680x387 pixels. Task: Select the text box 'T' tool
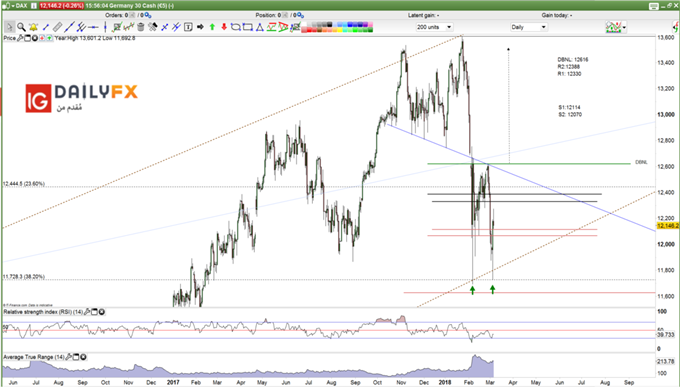click(188, 27)
